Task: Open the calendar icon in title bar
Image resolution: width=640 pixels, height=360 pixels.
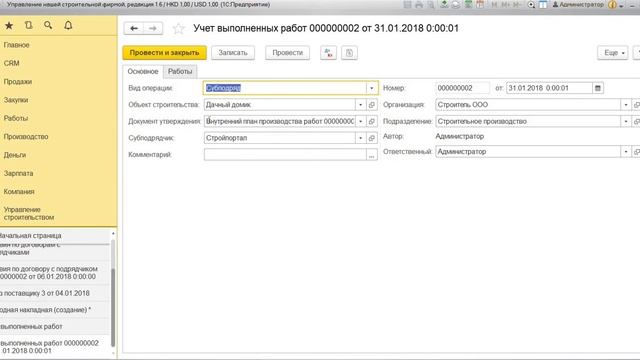Action: click(480, 5)
